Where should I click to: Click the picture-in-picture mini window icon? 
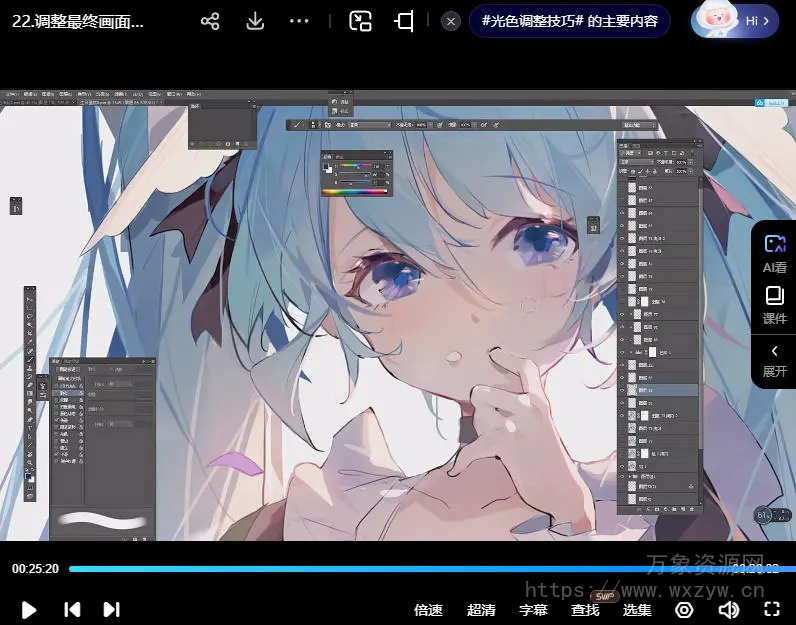click(x=360, y=21)
